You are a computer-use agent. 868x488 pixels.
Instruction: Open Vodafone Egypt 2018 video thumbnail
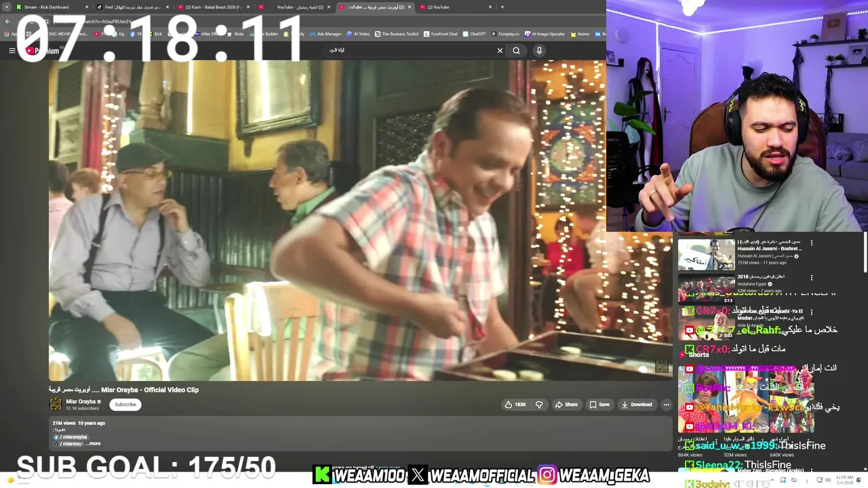pos(706,289)
